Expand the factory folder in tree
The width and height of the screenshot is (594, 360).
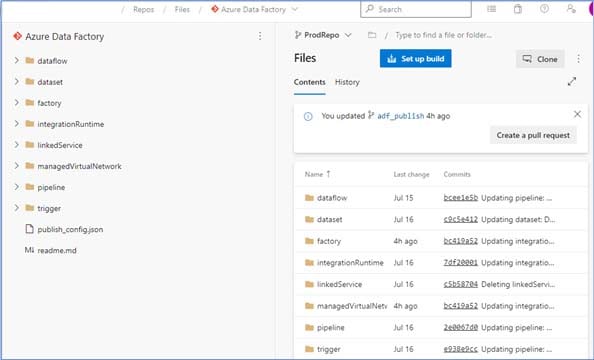click(16, 102)
